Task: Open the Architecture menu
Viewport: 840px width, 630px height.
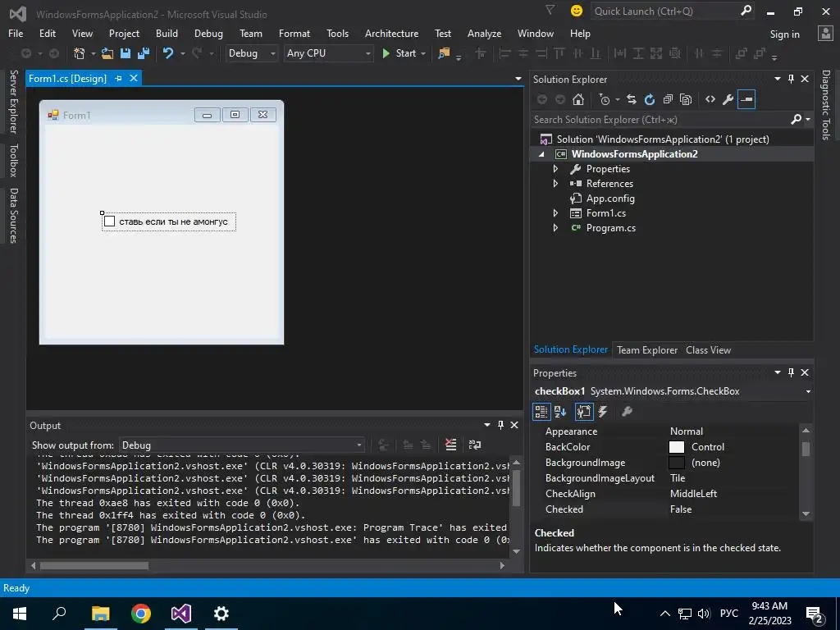Action: [x=391, y=33]
